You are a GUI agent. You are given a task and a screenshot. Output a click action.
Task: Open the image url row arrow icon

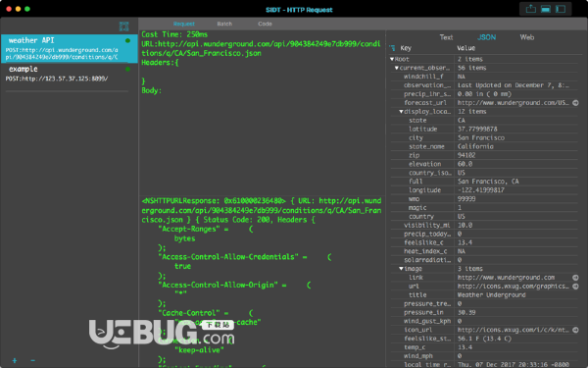pyautogui.click(x=575, y=287)
